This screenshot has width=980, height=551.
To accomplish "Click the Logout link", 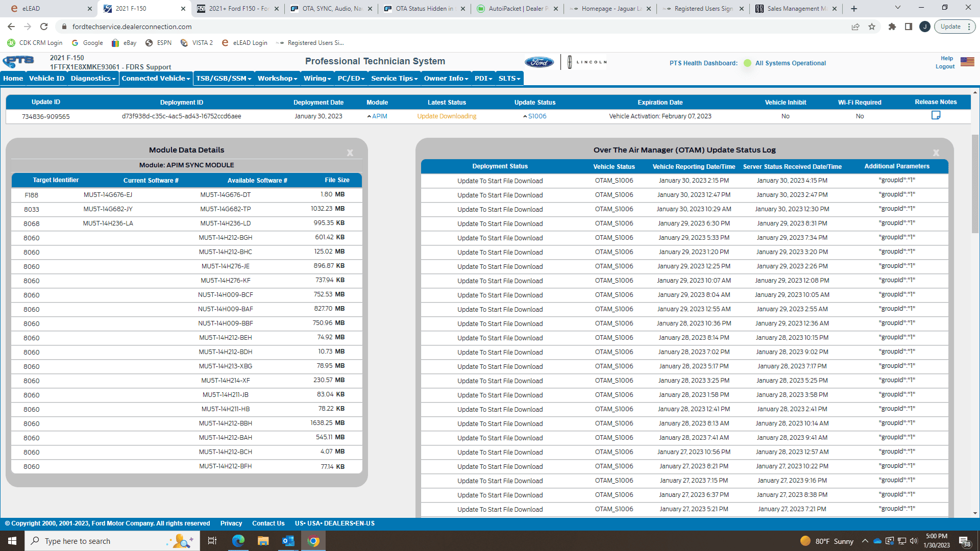I will (x=945, y=66).
